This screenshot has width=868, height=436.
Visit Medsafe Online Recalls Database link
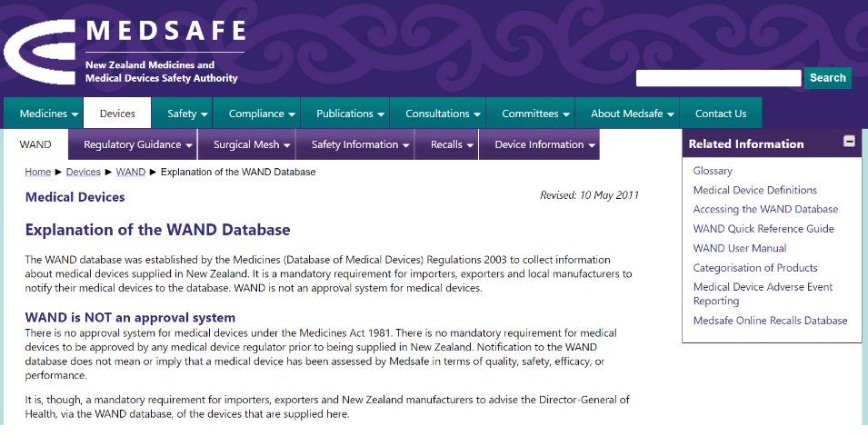[770, 321]
